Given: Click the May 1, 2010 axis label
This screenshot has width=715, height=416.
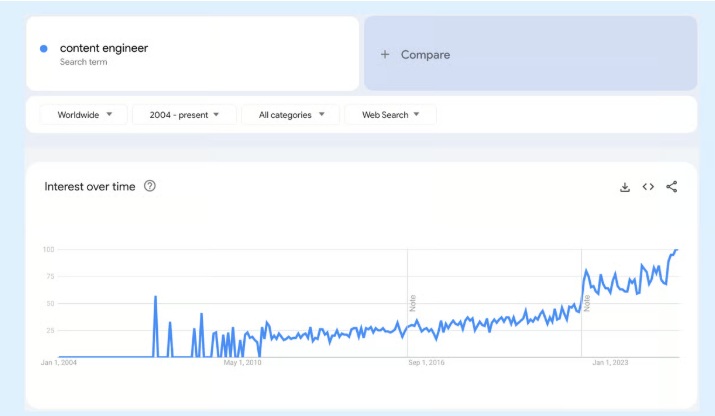Looking at the screenshot, I should (243, 363).
